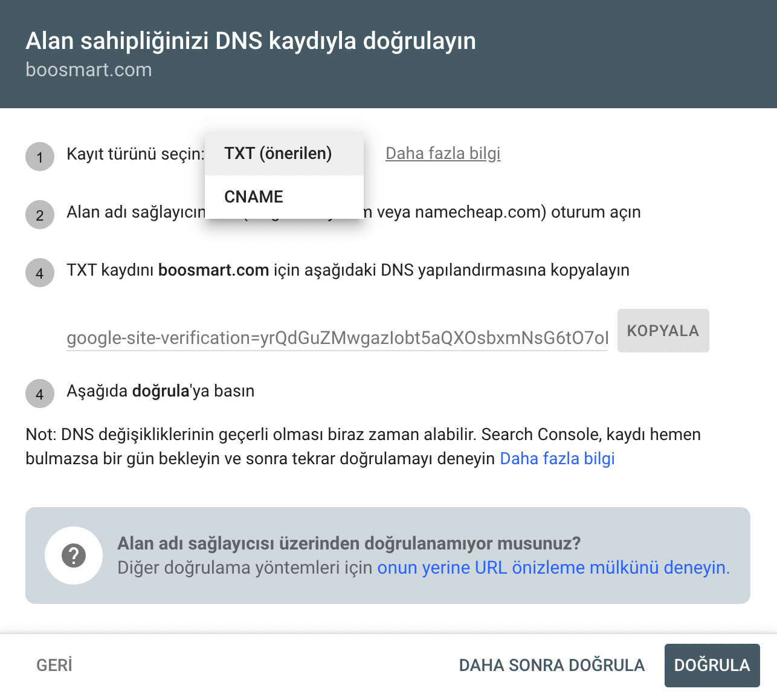Click the step 4 circle next to TXT instructions
Screen dimensions: 777x700
39,273
